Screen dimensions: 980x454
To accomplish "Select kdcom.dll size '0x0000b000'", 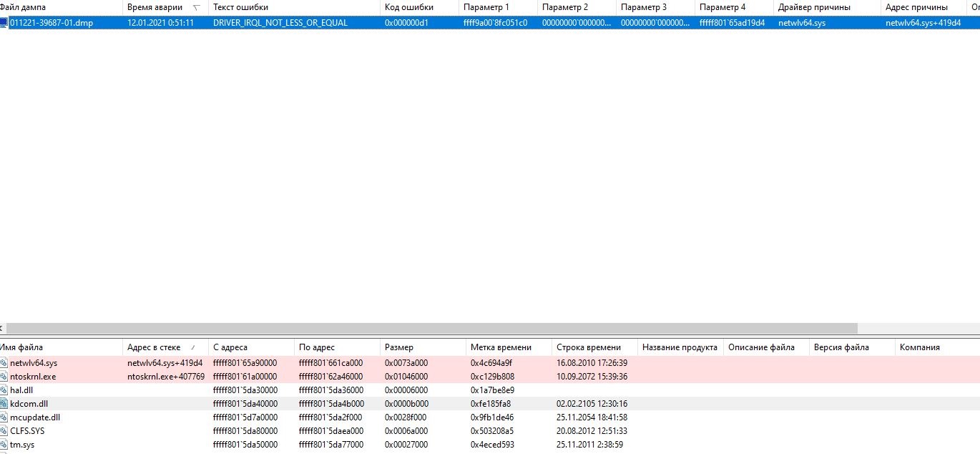I will 406,404.
